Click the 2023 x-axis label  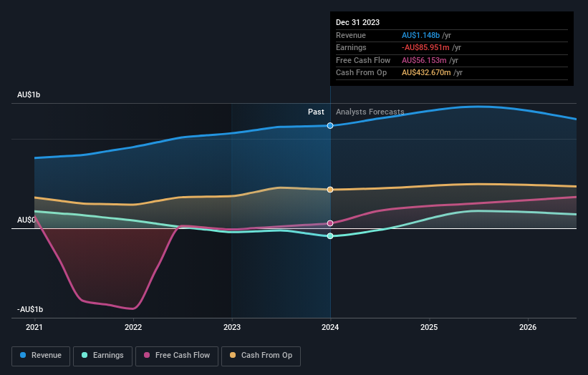[232, 328]
